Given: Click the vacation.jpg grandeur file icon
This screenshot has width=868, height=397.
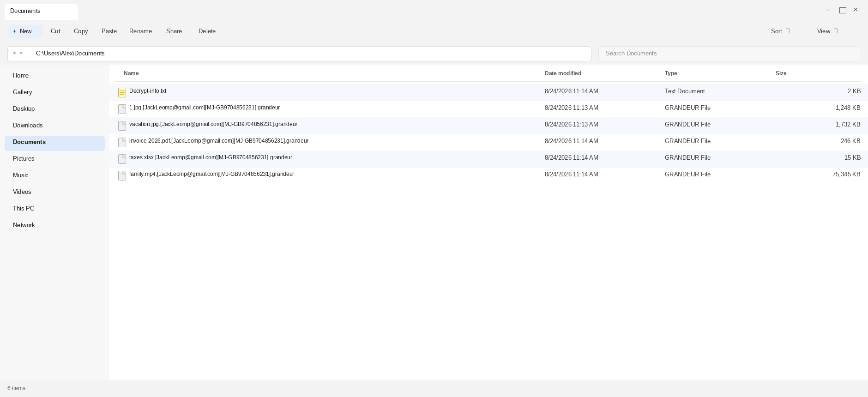Looking at the screenshot, I should click(122, 126).
